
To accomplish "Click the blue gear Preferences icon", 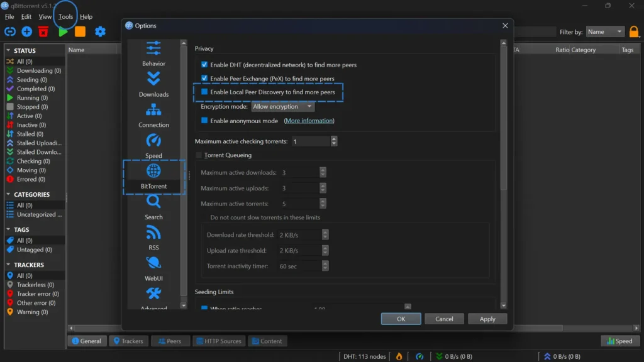I will tap(100, 31).
